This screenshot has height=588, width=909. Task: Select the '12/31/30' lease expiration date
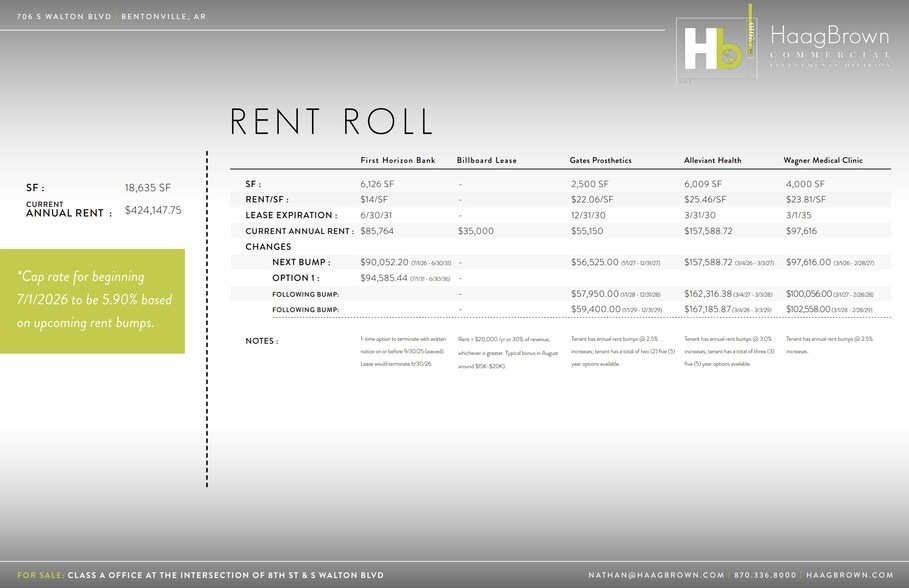[x=588, y=215]
